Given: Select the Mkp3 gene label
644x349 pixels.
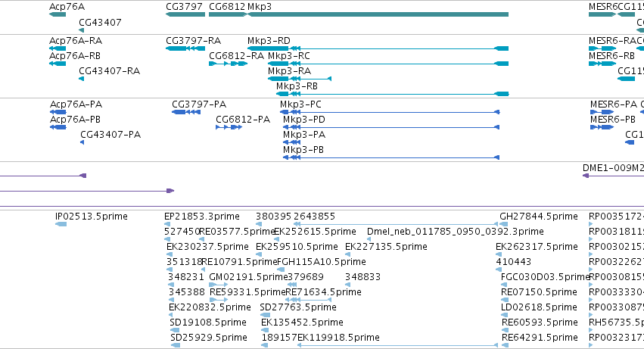Looking at the screenshot, I should click(260, 7).
